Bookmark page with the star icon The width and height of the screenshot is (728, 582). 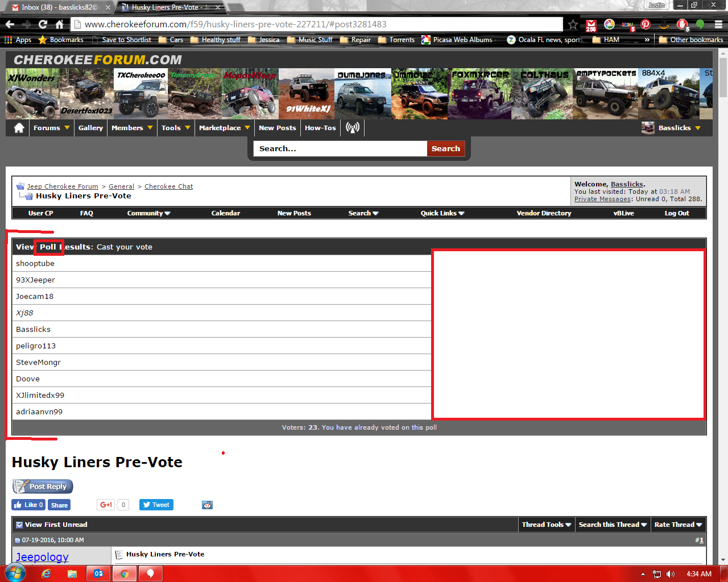point(573,24)
